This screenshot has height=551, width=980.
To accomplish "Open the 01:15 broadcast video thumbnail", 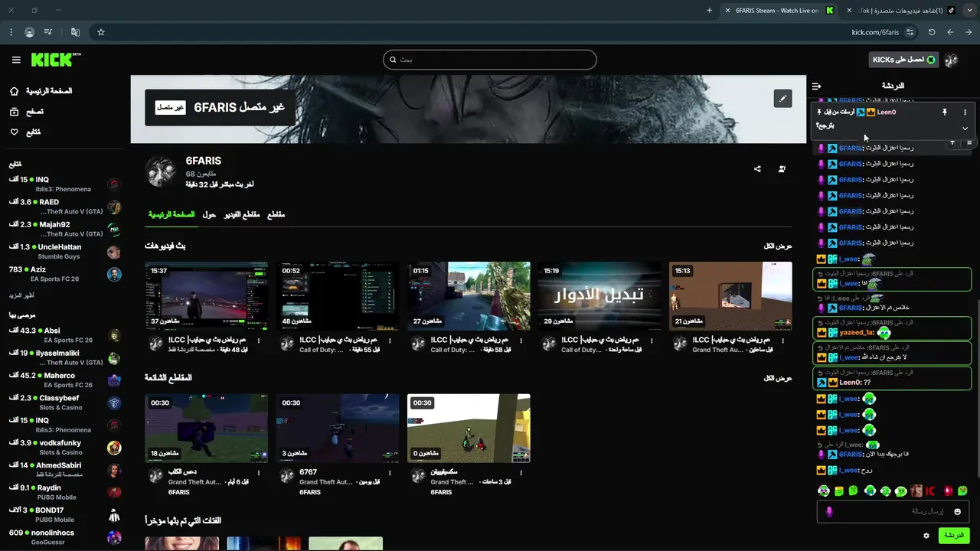I will [469, 296].
